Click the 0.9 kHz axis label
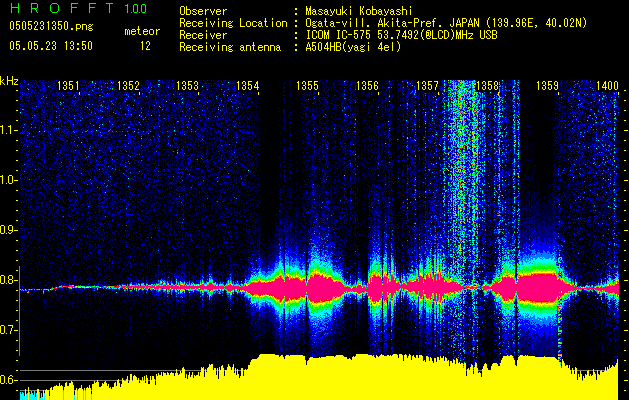 click(9, 230)
